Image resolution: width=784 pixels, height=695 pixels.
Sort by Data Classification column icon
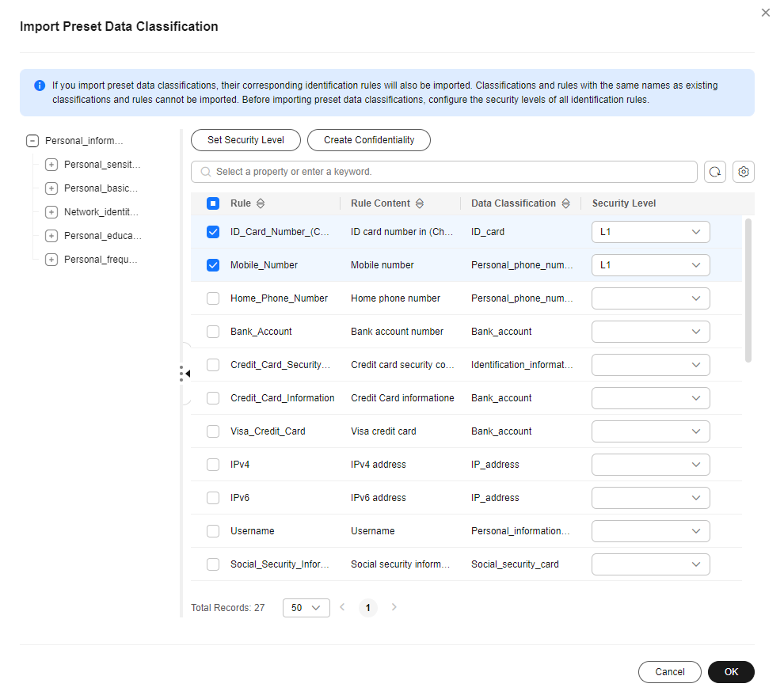pyautogui.click(x=565, y=203)
